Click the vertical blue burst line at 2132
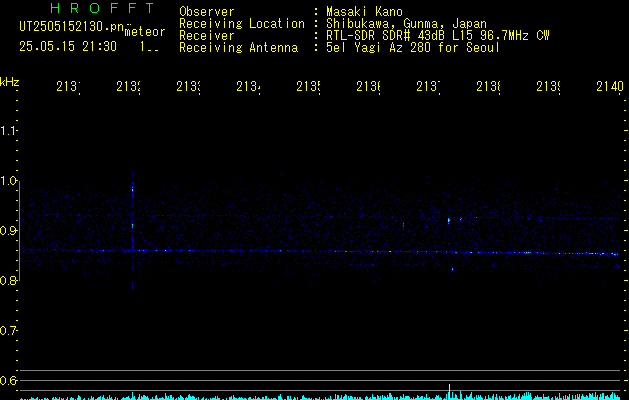The height and width of the screenshot is (400, 629). click(132, 229)
